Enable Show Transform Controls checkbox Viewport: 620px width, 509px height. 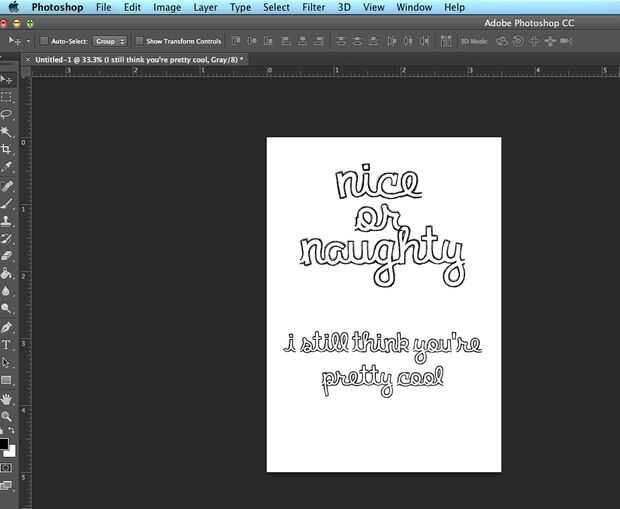(139, 41)
